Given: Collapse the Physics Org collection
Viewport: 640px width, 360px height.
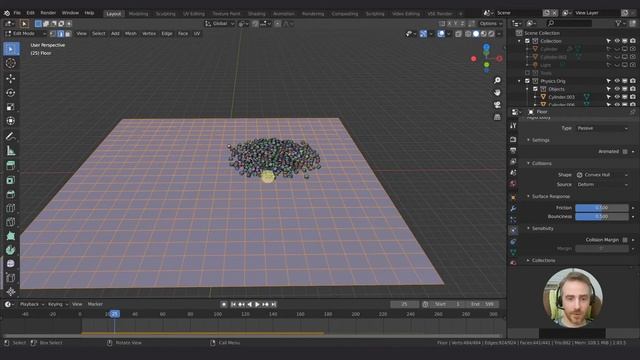Looking at the screenshot, I should point(520,81).
